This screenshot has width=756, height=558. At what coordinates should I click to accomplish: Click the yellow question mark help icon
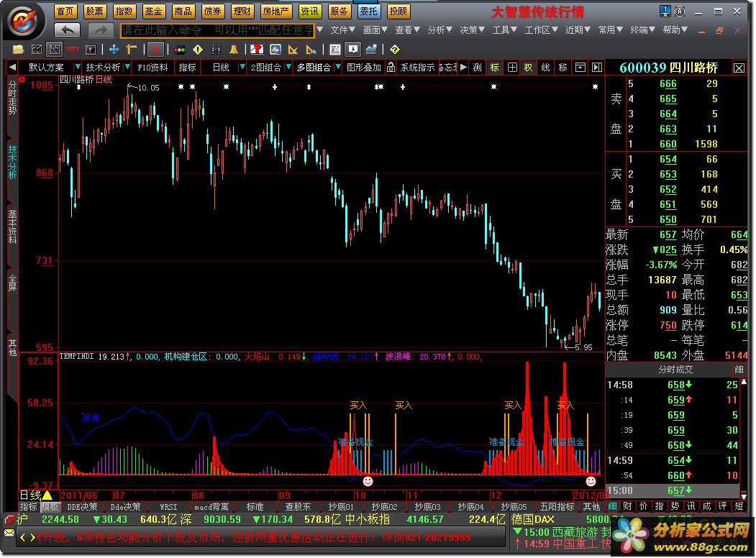pos(394,50)
